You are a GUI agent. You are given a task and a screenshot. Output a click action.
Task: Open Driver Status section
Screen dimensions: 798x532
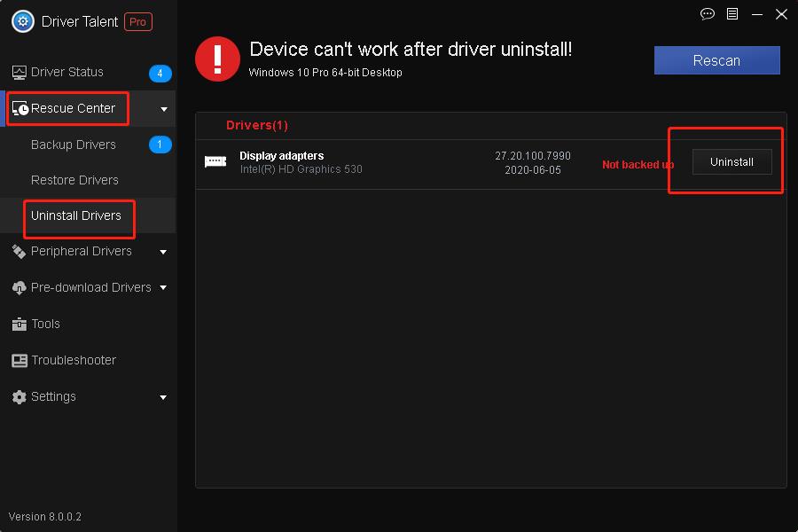click(67, 73)
